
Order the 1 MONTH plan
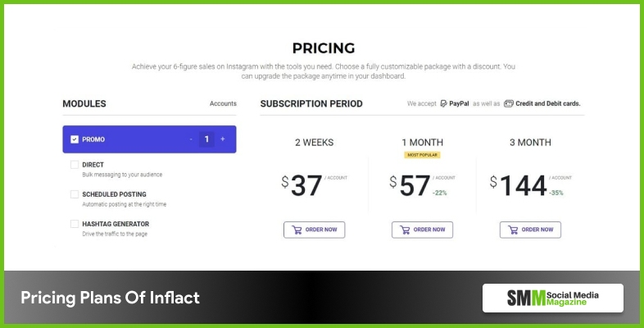coord(423,230)
